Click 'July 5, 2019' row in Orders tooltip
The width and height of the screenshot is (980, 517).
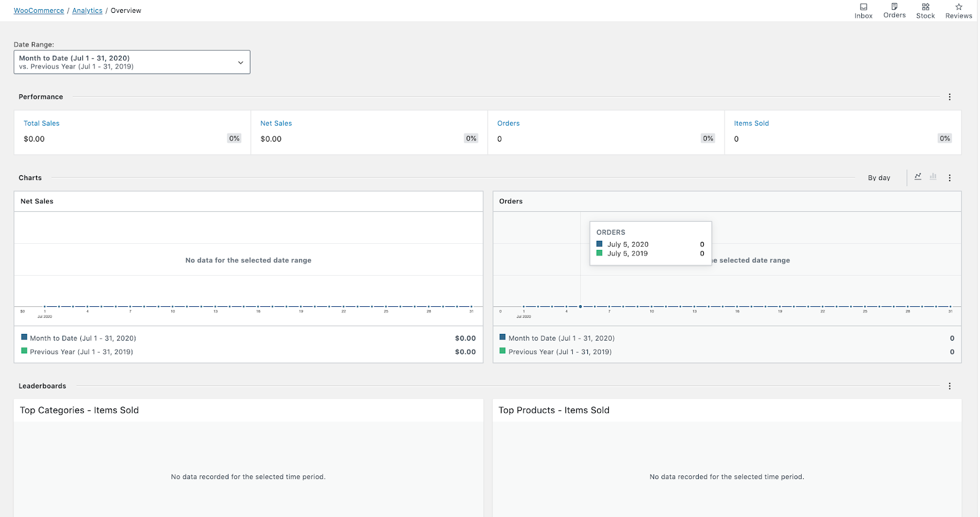point(650,254)
